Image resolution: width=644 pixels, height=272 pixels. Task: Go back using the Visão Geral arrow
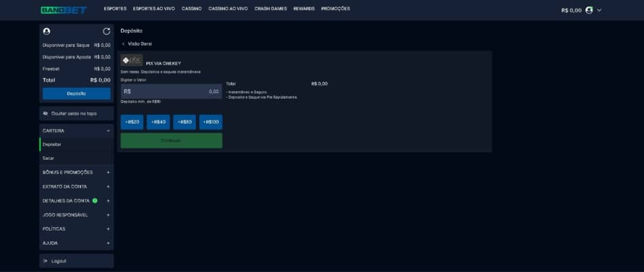coord(123,44)
